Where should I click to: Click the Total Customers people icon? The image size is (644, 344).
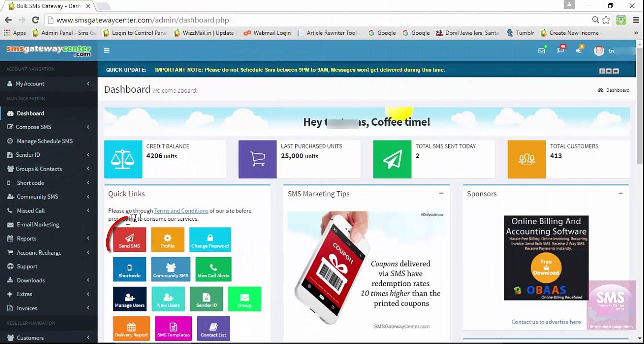point(527,160)
